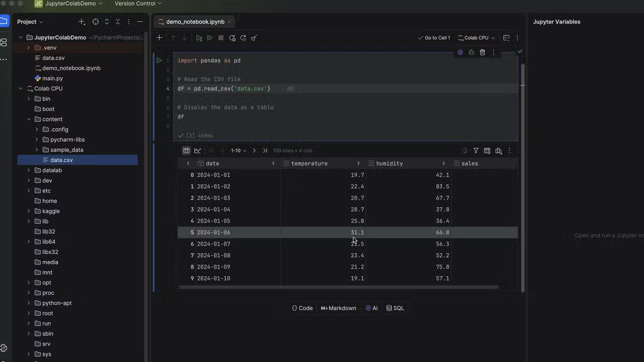Add a Markdown cell below
Screen dimensions: 644x362
[338, 308]
